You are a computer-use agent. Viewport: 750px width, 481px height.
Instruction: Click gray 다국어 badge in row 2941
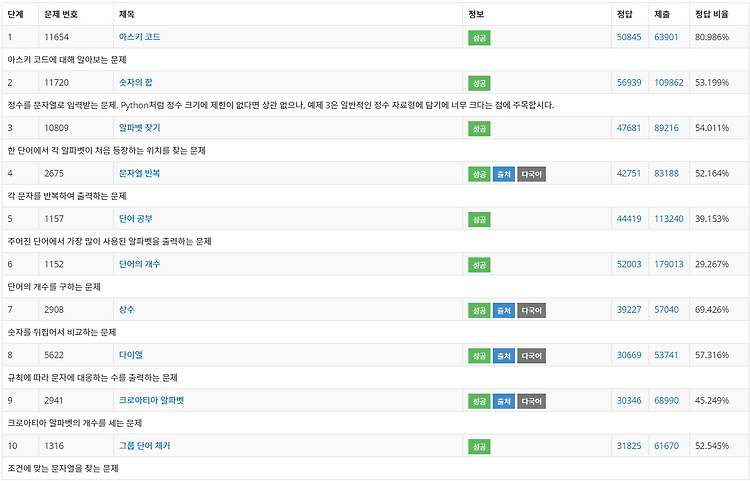click(x=531, y=401)
